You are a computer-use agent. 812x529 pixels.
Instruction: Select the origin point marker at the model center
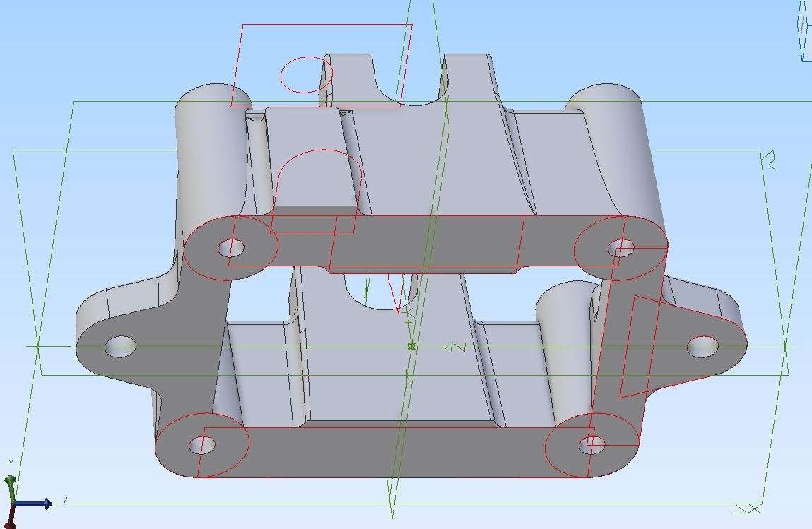411,346
